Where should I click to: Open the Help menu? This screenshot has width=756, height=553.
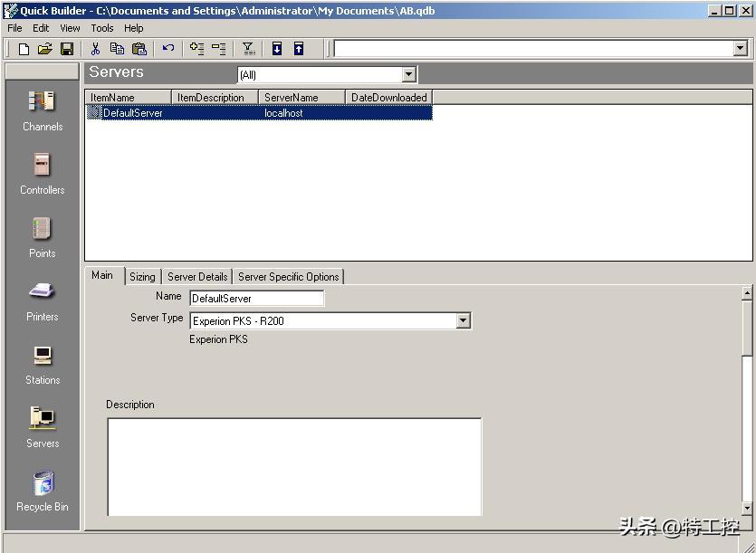[134, 28]
